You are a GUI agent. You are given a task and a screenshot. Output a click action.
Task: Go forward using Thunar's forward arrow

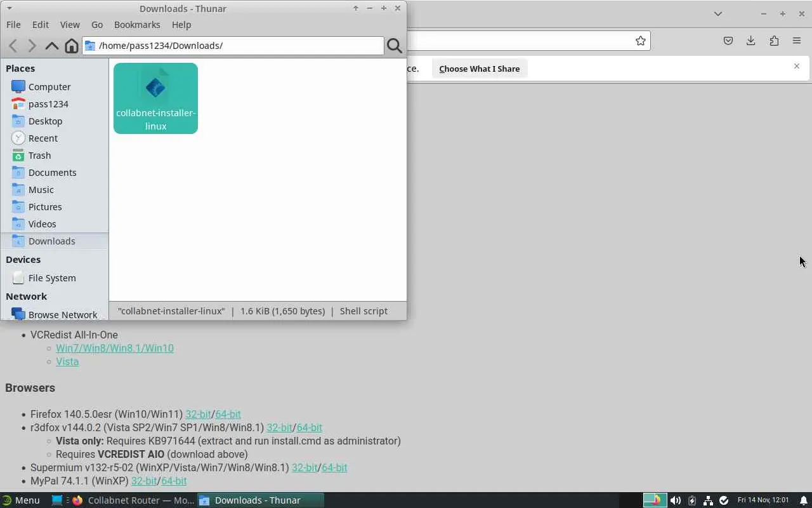pyautogui.click(x=32, y=46)
